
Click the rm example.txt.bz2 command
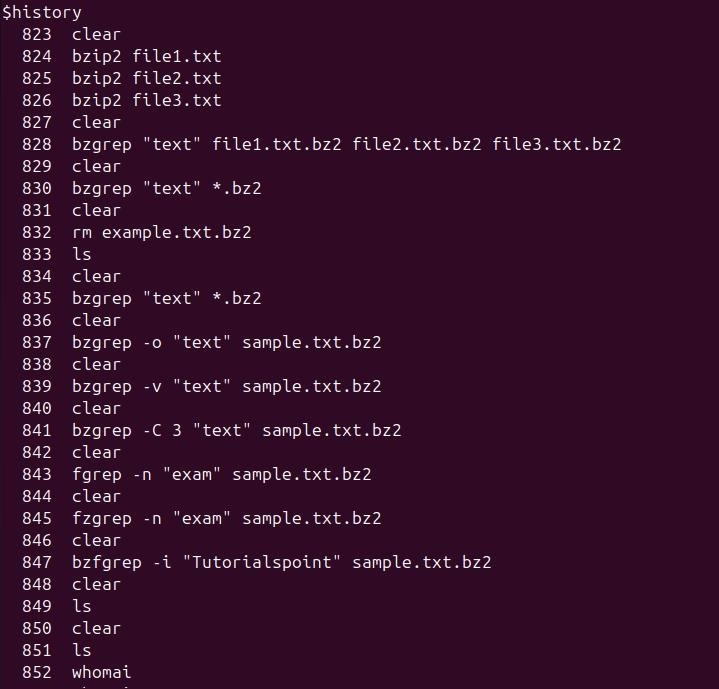161,232
